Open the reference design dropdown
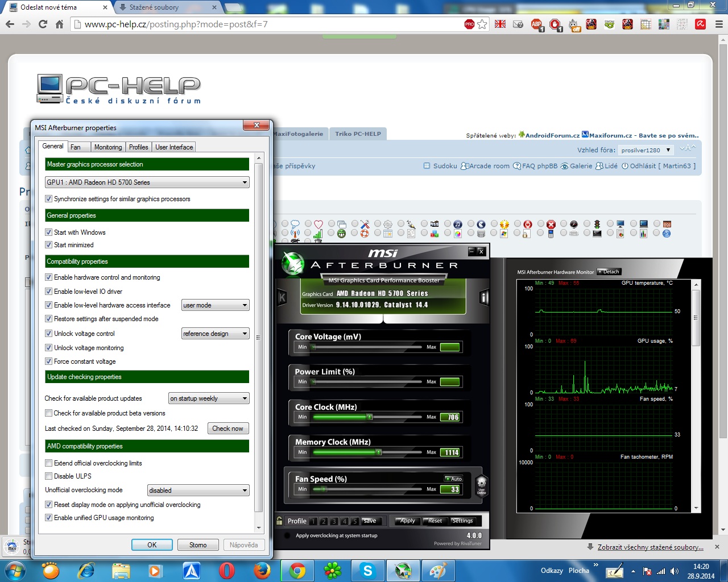 (x=215, y=334)
